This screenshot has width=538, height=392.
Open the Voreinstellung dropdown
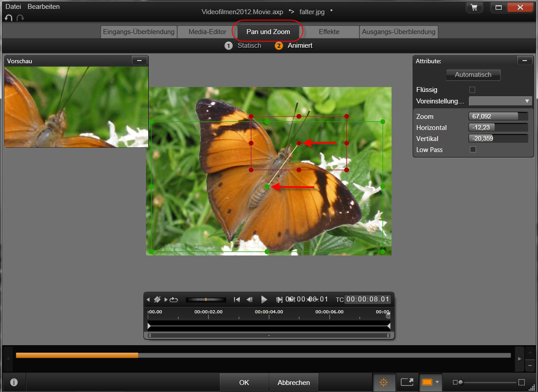point(500,101)
